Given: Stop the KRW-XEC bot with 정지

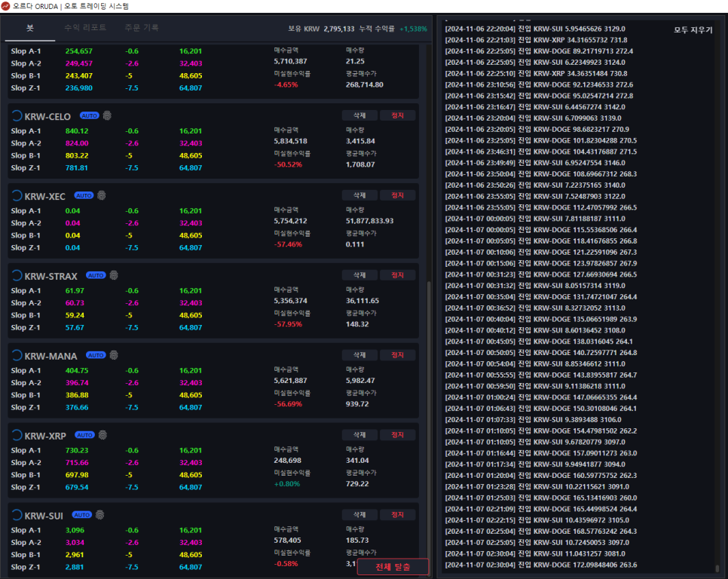Looking at the screenshot, I should pyautogui.click(x=397, y=195).
